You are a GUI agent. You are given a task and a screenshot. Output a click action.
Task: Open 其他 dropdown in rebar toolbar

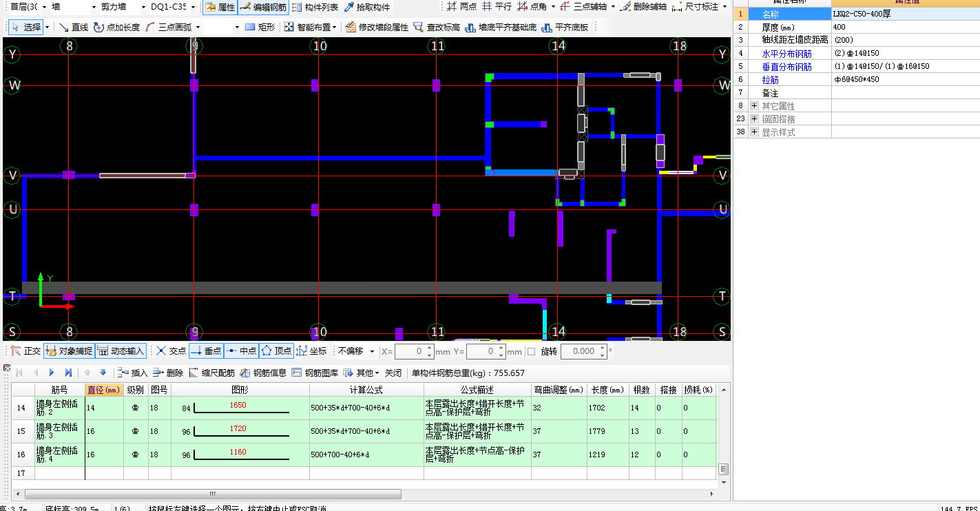click(362, 373)
